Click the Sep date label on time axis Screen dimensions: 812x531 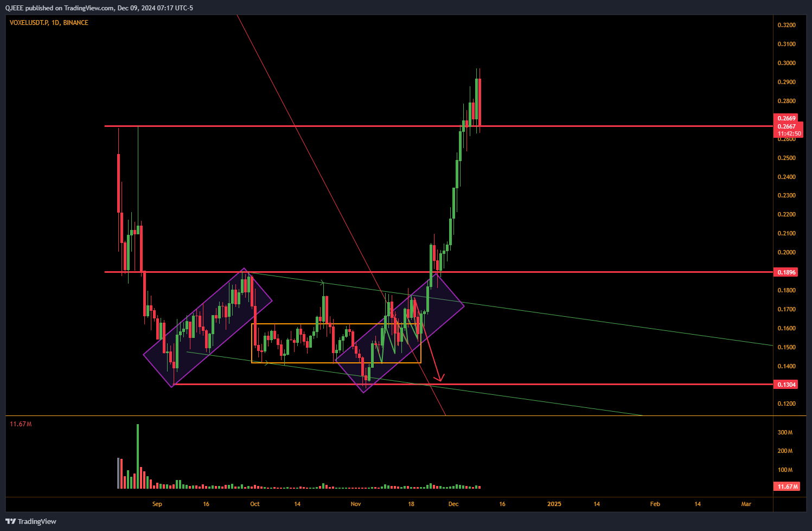(x=157, y=504)
